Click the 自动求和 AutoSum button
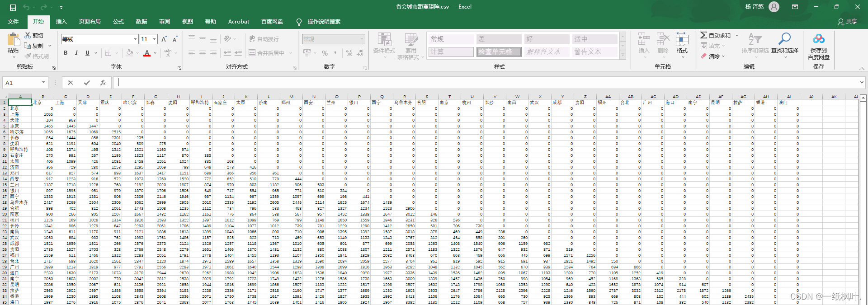This screenshot has width=868, height=305. point(715,35)
